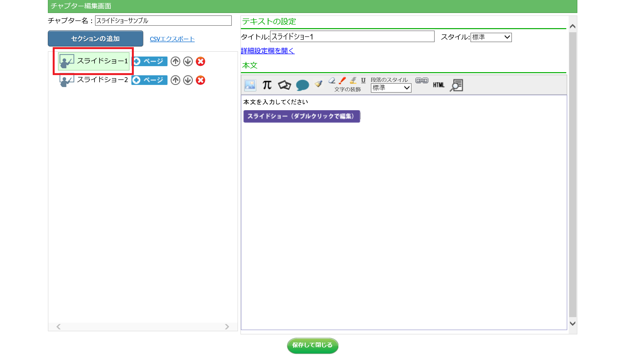Image resolution: width=625 pixels, height=364 pixels.
Task: Open the slideshow overlapping-frames icon
Action: coord(284,85)
